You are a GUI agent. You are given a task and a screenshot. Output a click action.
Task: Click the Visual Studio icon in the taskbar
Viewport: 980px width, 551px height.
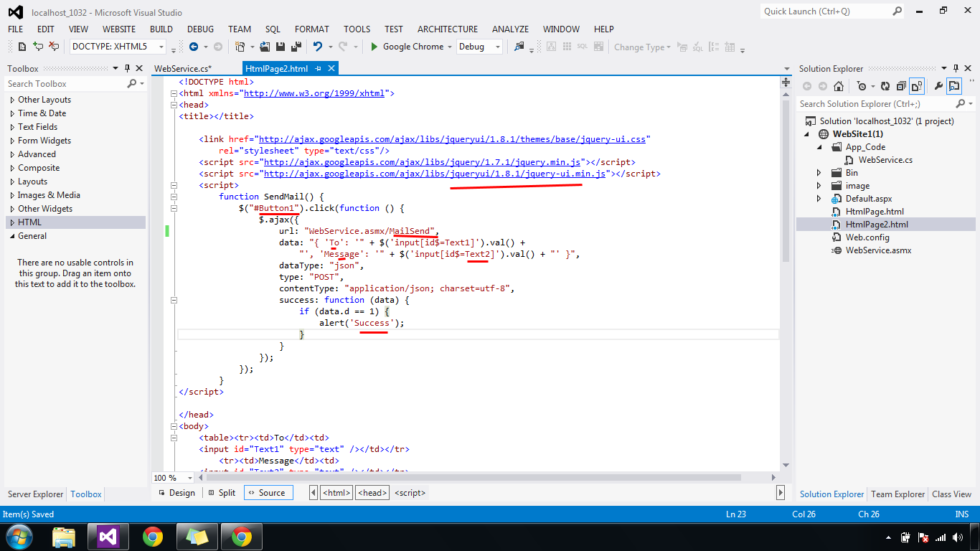(x=108, y=536)
